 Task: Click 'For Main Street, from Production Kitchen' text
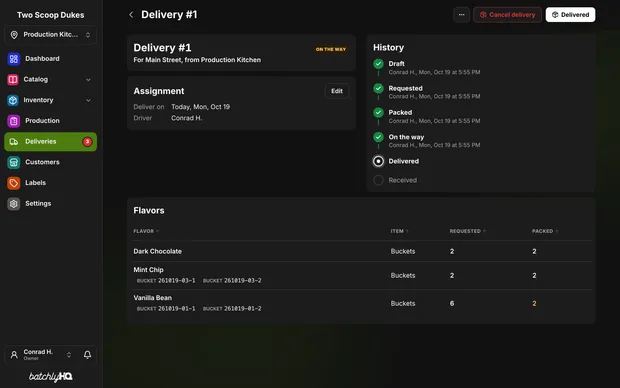coord(197,60)
